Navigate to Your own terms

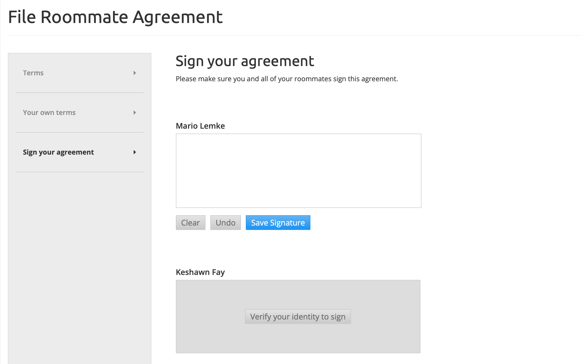click(x=49, y=113)
